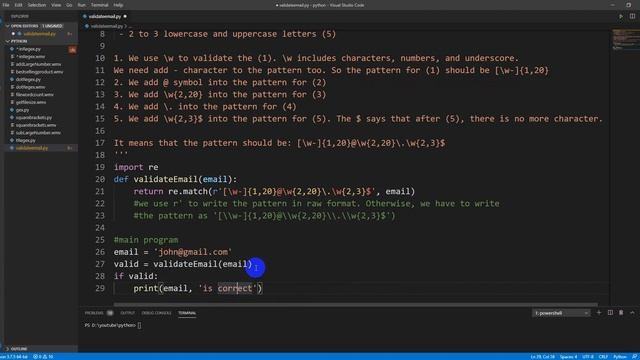Open bestsellingproduct file in the explorer
The image size is (640, 360).
click(x=39, y=72)
